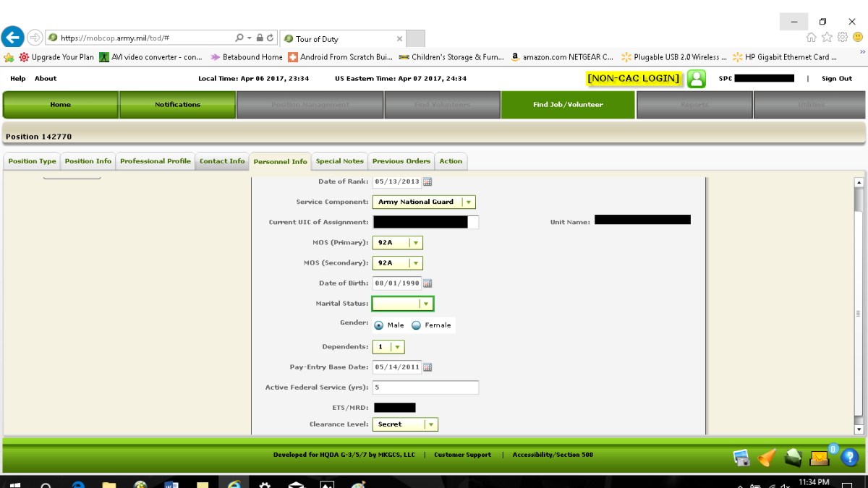
Task: Select the Male gender radio button
Action: point(379,325)
